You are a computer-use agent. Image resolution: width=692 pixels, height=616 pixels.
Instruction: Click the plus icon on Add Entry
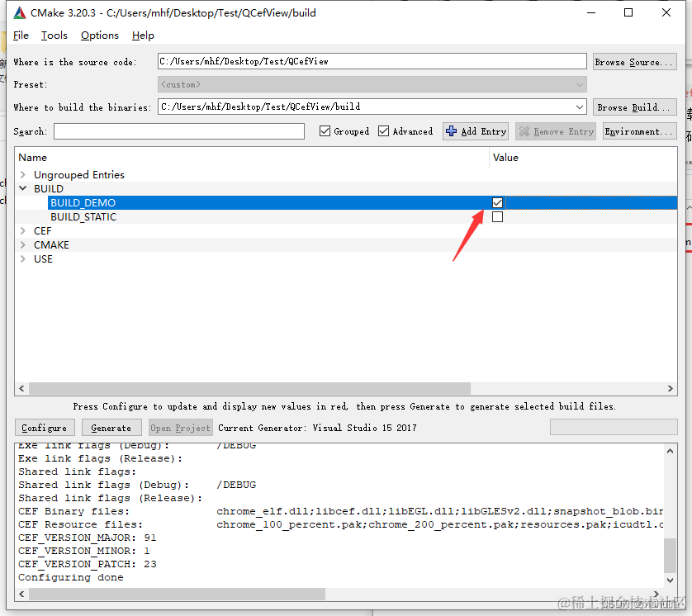[451, 131]
